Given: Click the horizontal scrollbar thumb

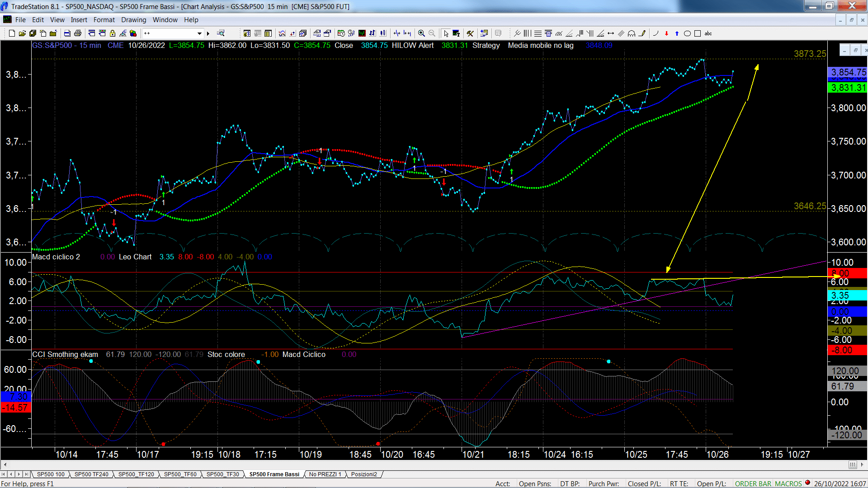Looking at the screenshot, I should (852, 465).
